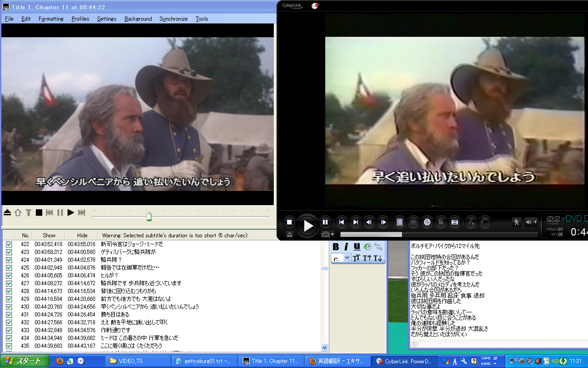Click the PowerDVD snapshot camera icon
Image resolution: width=588 pixels, height=368 pixels.
455,222
